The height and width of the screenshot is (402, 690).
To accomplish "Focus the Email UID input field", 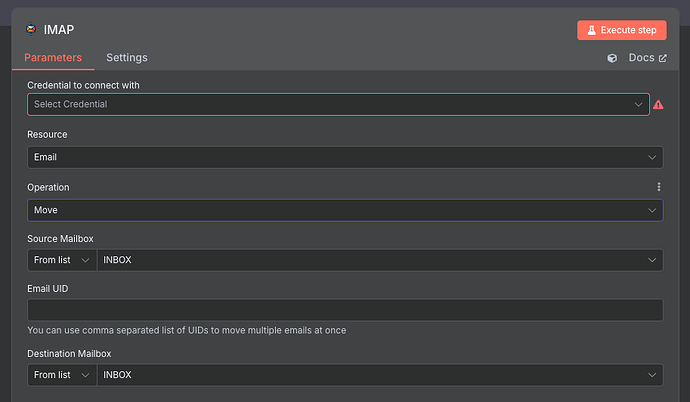I will pos(345,310).
